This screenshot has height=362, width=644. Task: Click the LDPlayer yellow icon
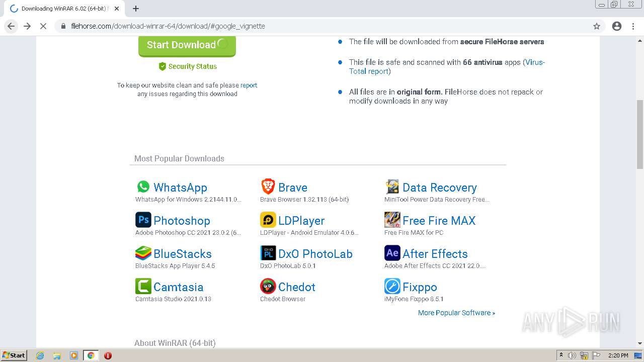coord(268,220)
